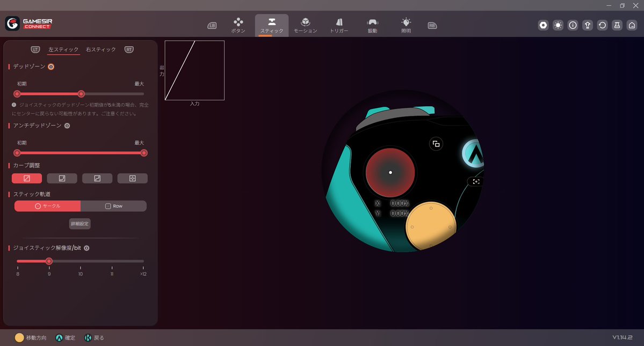Open the 振動 (Vibration) tab
This screenshot has width=644, height=346.
tap(372, 25)
